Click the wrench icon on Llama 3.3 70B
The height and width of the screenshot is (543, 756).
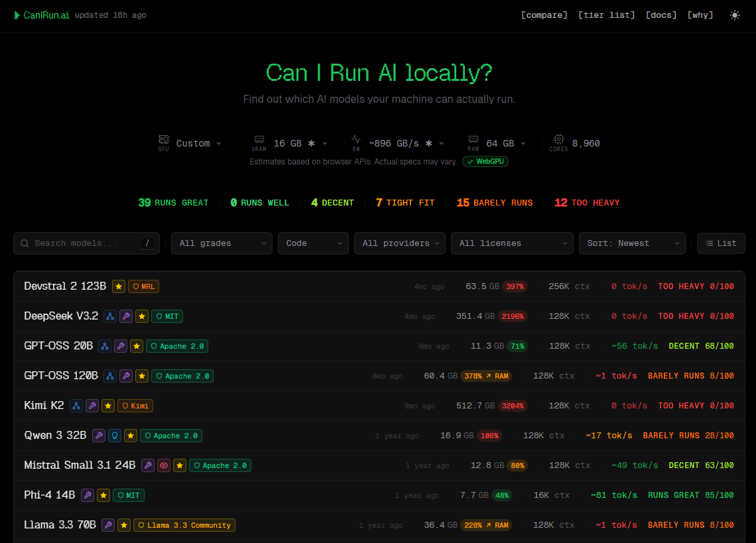click(108, 526)
